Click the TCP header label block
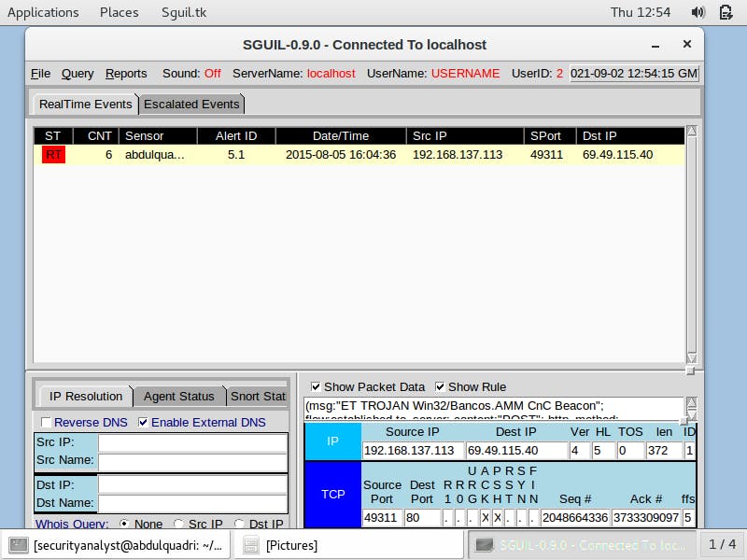 pos(332,495)
